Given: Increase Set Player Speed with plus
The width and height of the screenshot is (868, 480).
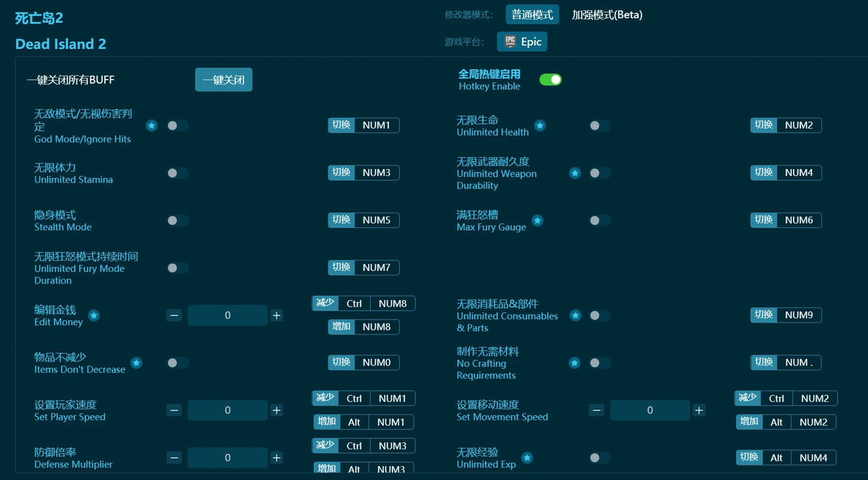Looking at the screenshot, I should tap(276, 410).
